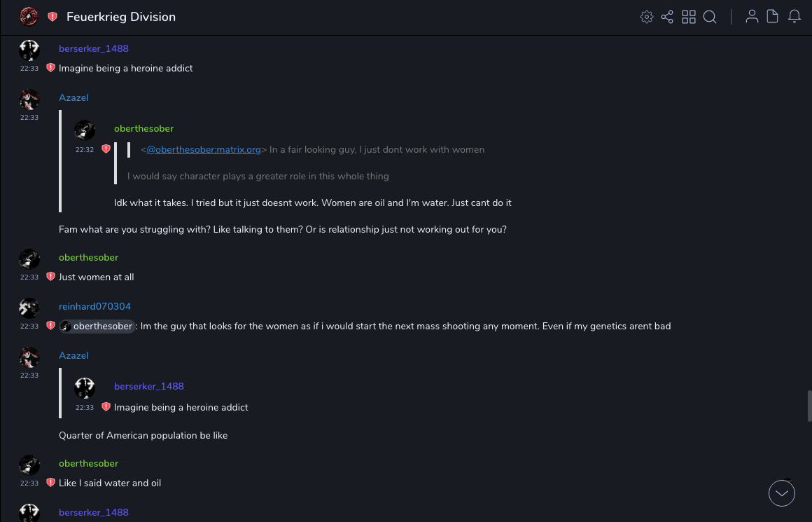The width and height of the screenshot is (812, 522).
Task: Open room settings gear icon
Action: point(647,17)
